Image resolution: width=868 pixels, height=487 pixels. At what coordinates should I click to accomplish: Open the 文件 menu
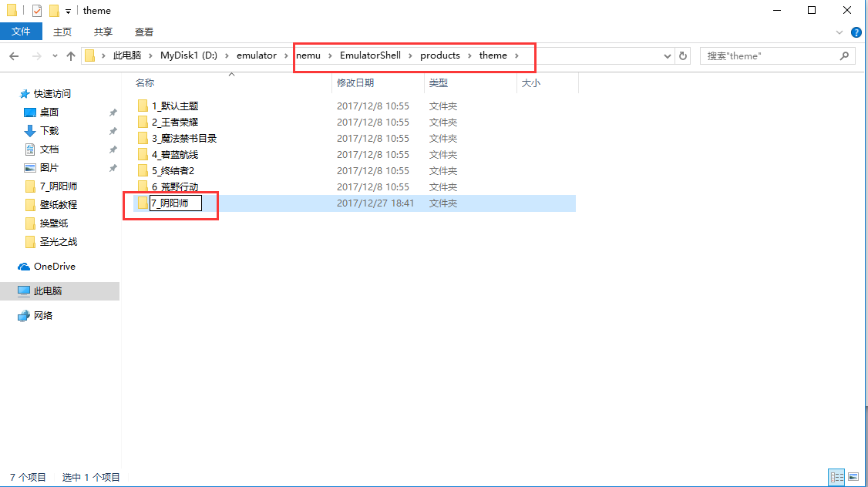point(21,32)
